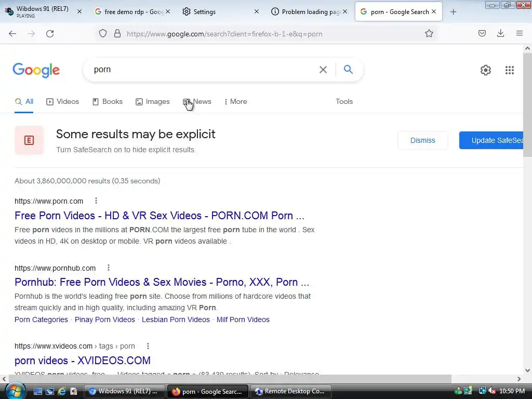The height and width of the screenshot is (399, 532).
Task: Open the 'porn videos - XVIDEOS.COM' result
Action: pyautogui.click(x=83, y=361)
